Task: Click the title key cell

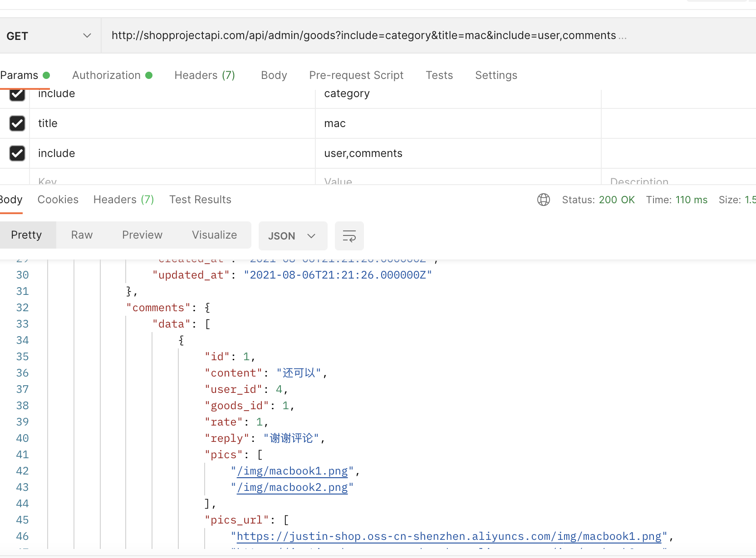Action: coord(172,123)
